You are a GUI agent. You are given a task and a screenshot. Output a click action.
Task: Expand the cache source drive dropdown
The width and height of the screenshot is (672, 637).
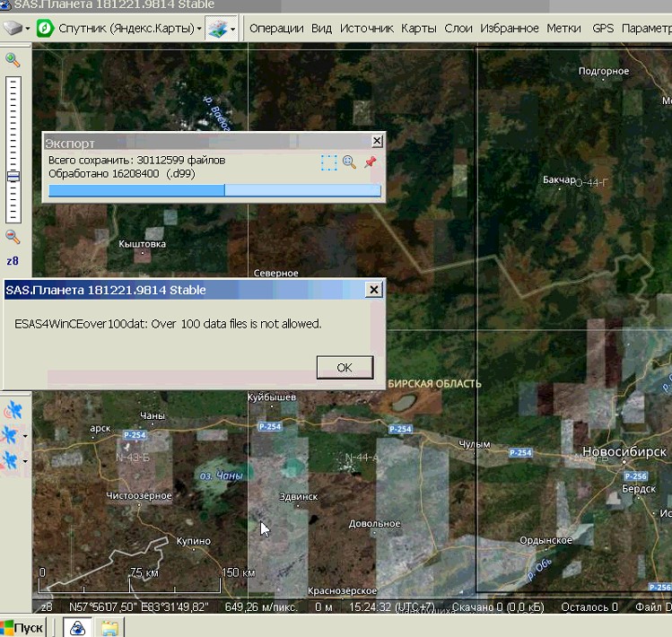click(x=26, y=29)
